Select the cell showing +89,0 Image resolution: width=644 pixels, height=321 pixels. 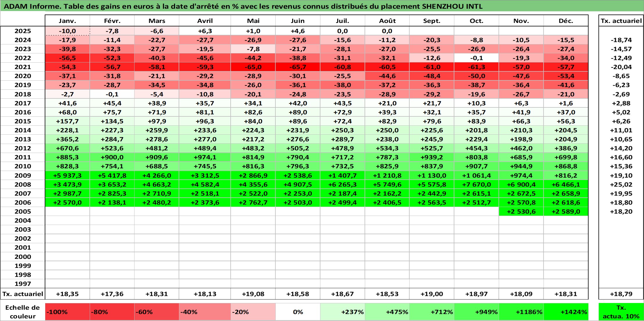click(298, 112)
